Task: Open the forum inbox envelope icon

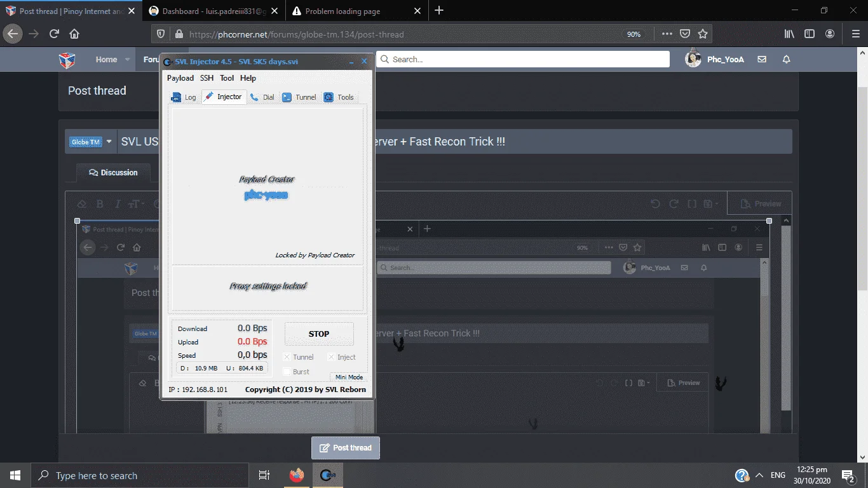Action: coord(762,59)
